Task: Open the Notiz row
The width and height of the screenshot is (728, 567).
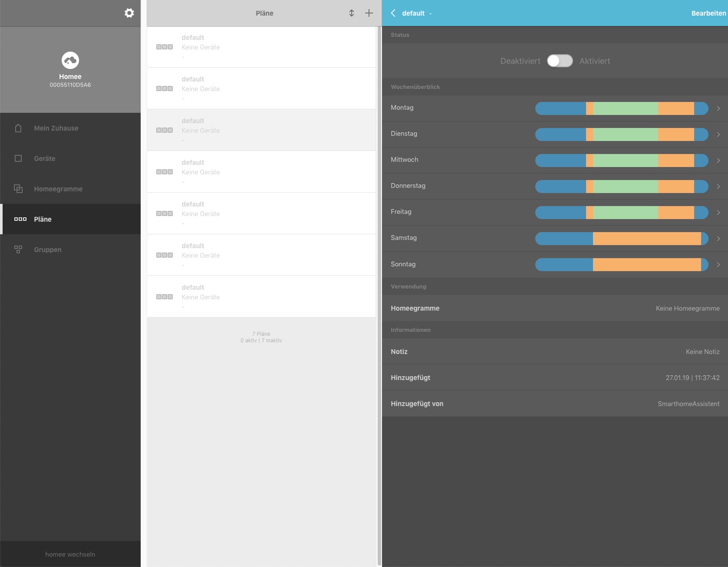Action: click(555, 351)
